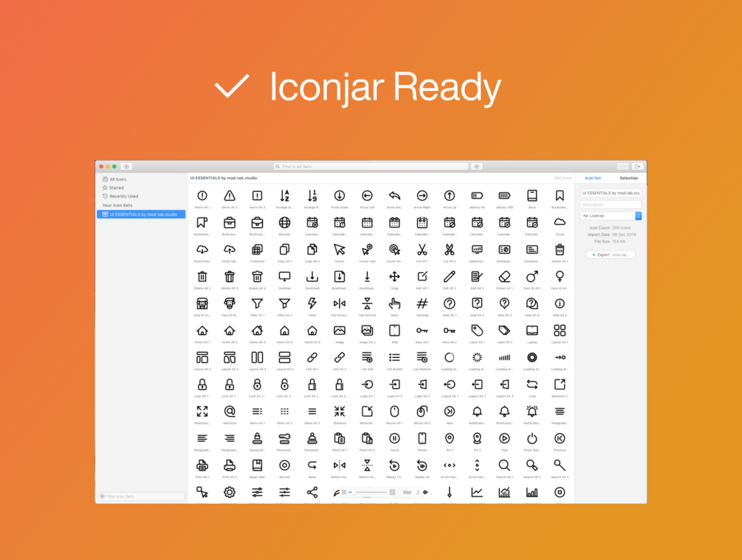The width and height of the screenshot is (742, 560).
Task: Select the Phone icon
Action: pyautogui.click(x=422, y=438)
